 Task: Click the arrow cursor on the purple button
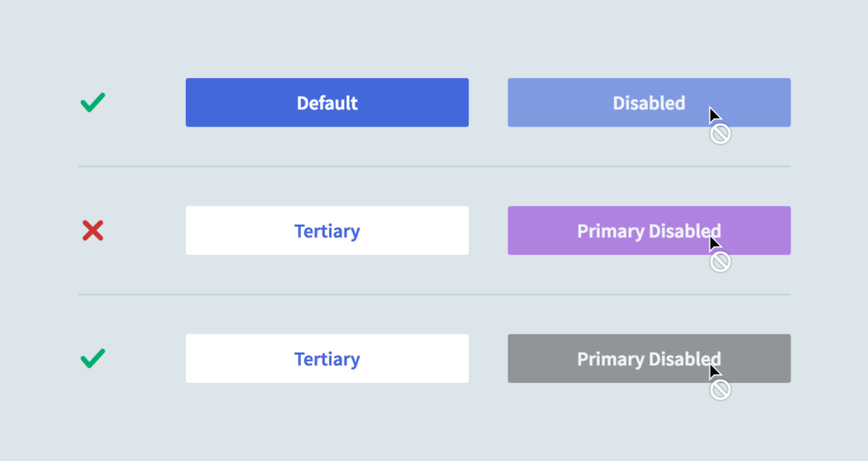714,244
